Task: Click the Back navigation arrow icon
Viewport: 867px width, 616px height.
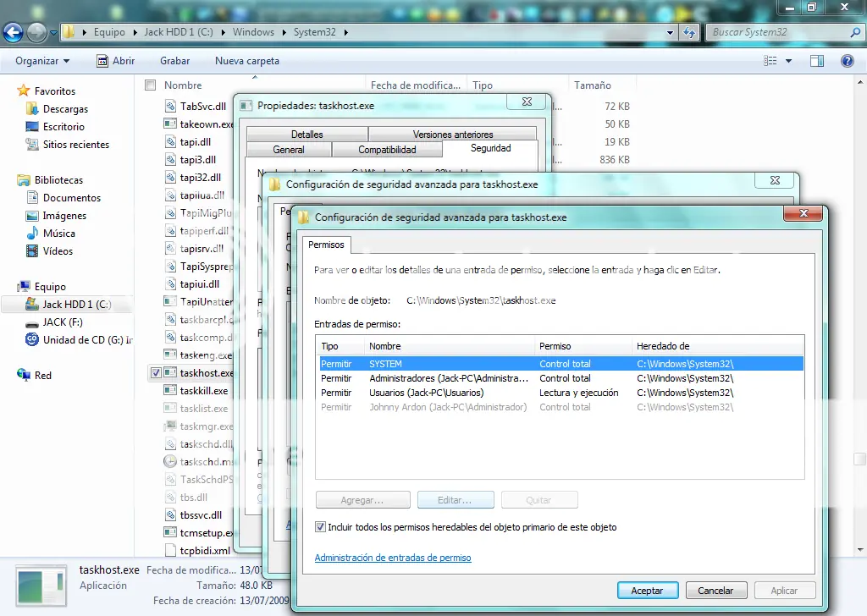Action: pyautogui.click(x=14, y=33)
